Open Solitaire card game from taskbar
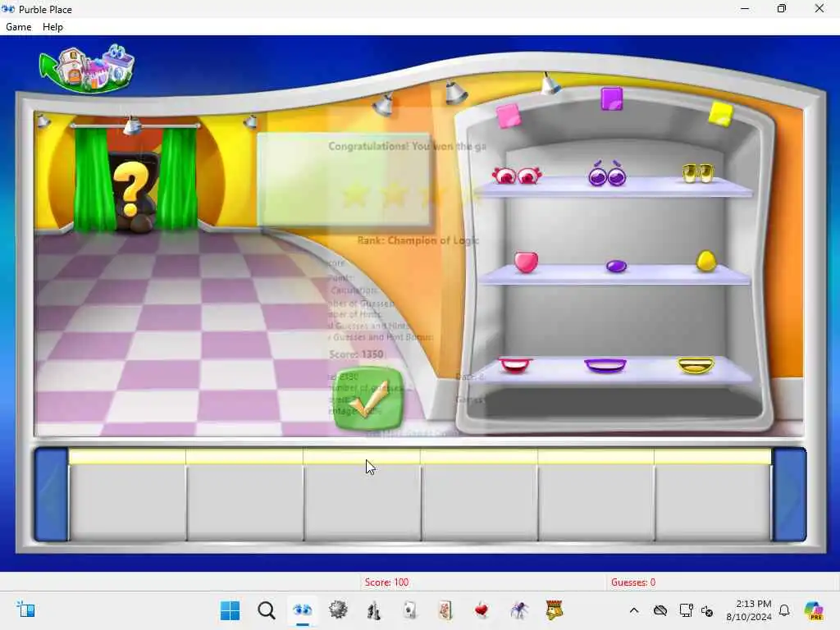 (x=410, y=610)
